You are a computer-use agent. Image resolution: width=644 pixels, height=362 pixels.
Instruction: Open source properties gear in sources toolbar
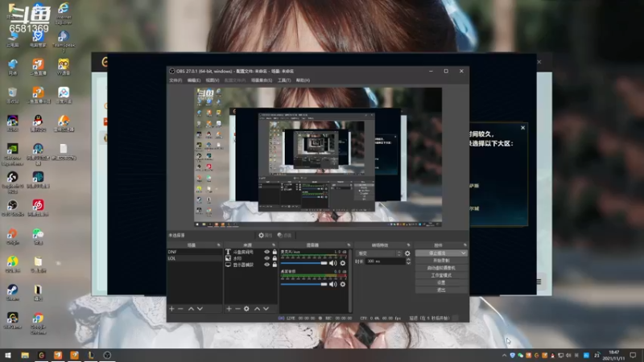[x=246, y=309]
